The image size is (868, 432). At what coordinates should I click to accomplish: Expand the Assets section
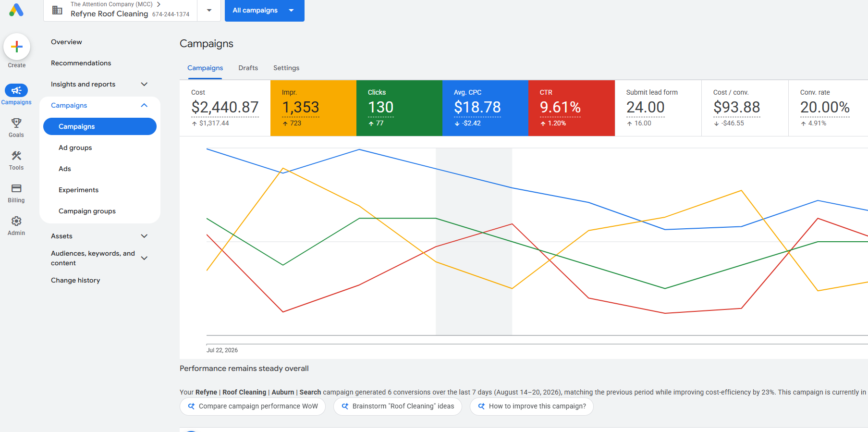coord(144,236)
